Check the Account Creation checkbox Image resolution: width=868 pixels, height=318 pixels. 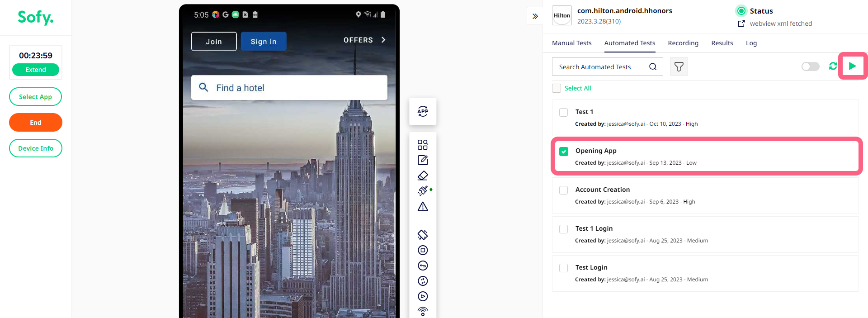(x=564, y=190)
